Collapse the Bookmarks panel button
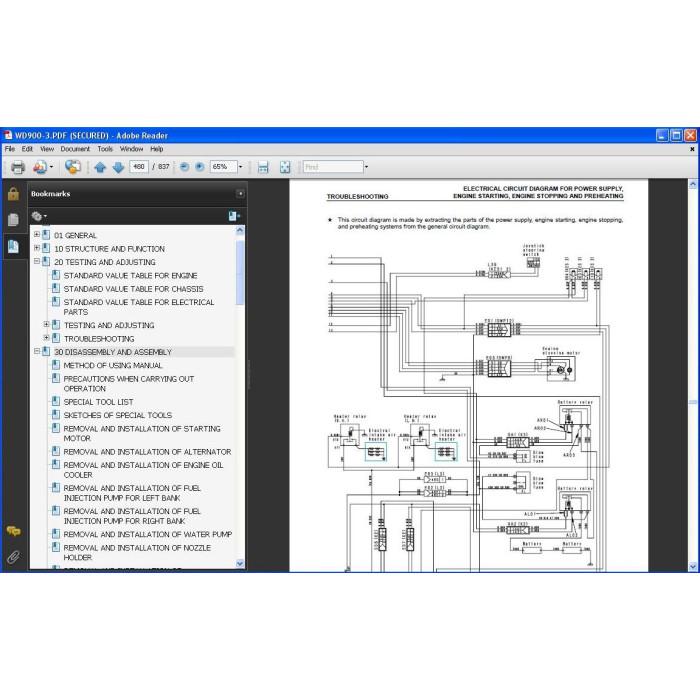The width and height of the screenshot is (700, 700). click(x=240, y=194)
